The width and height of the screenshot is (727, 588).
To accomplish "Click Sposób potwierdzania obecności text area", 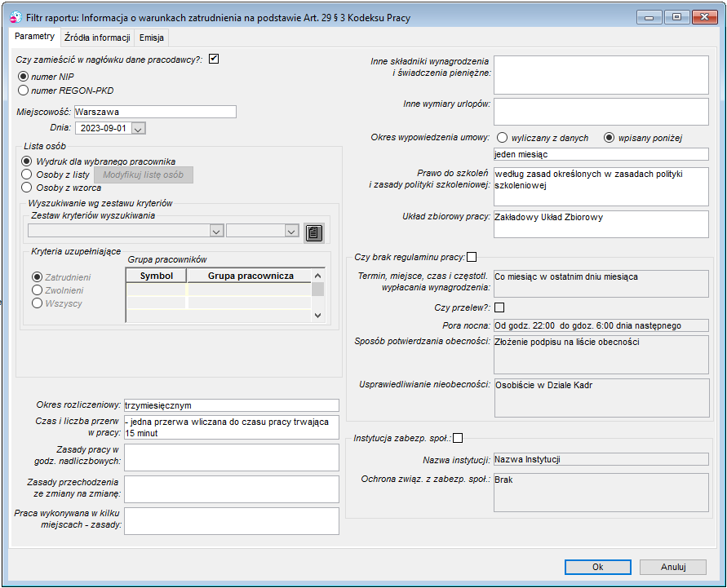I will pyautogui.click(x=601, y=355).
